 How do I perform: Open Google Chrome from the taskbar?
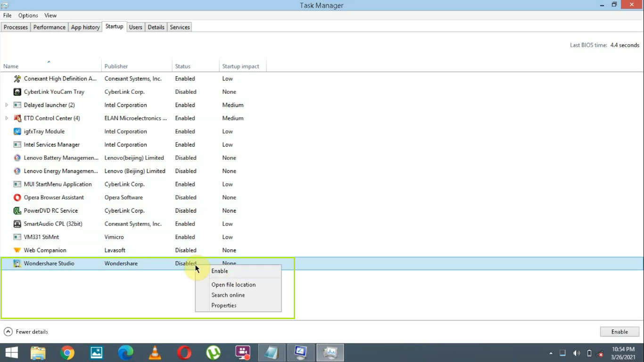coord(67,352)
